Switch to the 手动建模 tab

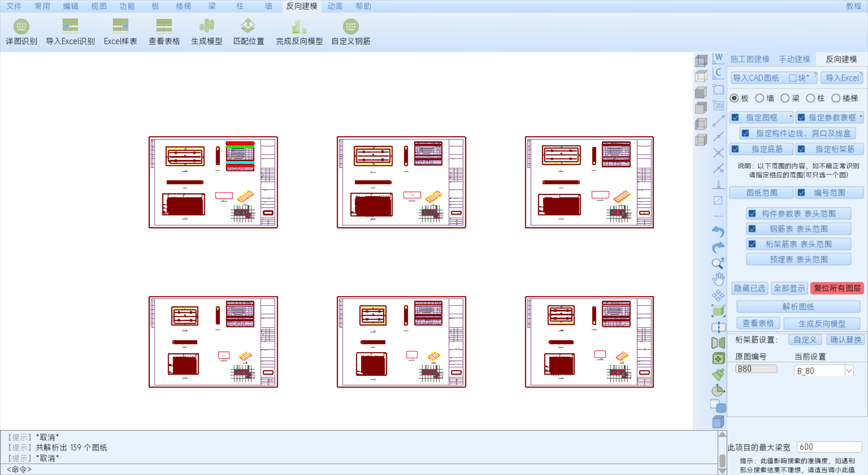794,59
